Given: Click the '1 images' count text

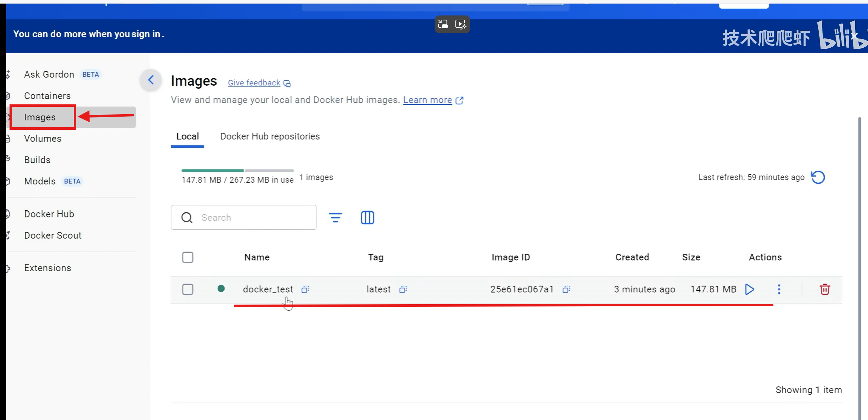Looking at the screenshot, I should point(316,177).
